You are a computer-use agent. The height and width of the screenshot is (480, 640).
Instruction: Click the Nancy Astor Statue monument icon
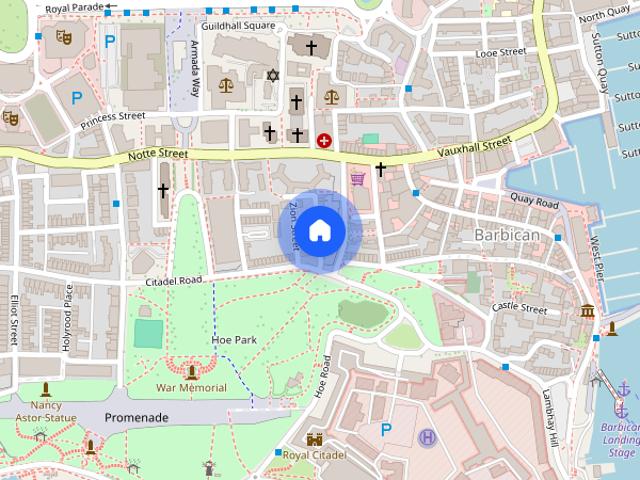pyautogui.click(x=46, y=389)
